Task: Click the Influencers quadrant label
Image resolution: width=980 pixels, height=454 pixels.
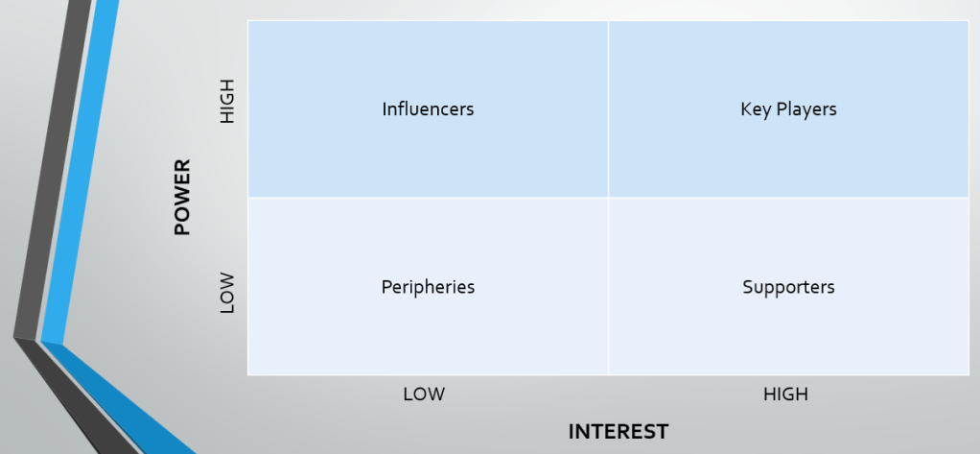Action: pos(428,108)
